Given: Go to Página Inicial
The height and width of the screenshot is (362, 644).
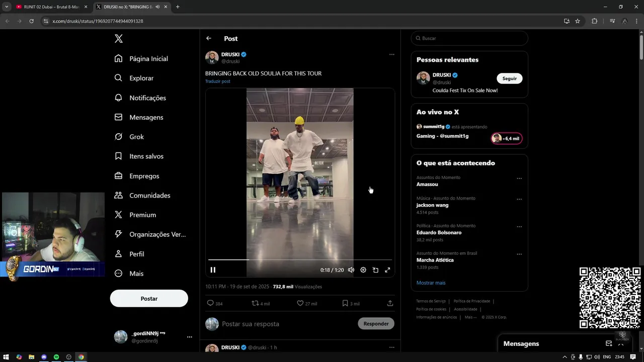Looking at the screenshot, I should click(x=141, y=58).
